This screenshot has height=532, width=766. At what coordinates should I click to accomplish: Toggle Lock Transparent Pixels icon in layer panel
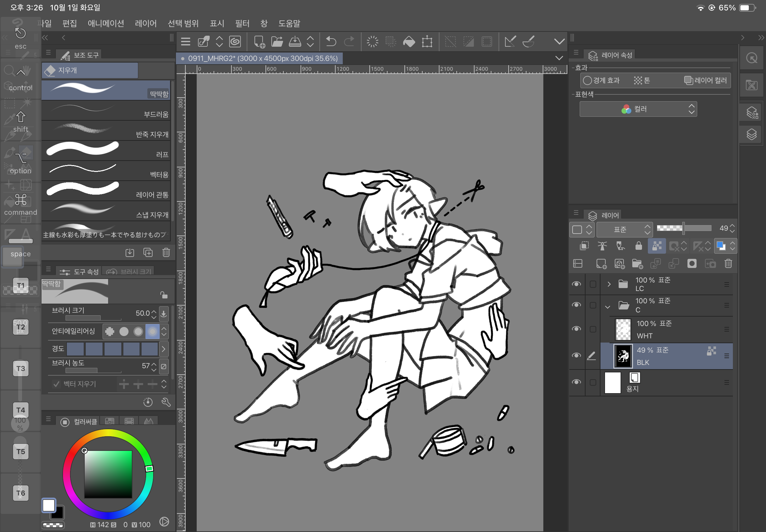(657, 246)
